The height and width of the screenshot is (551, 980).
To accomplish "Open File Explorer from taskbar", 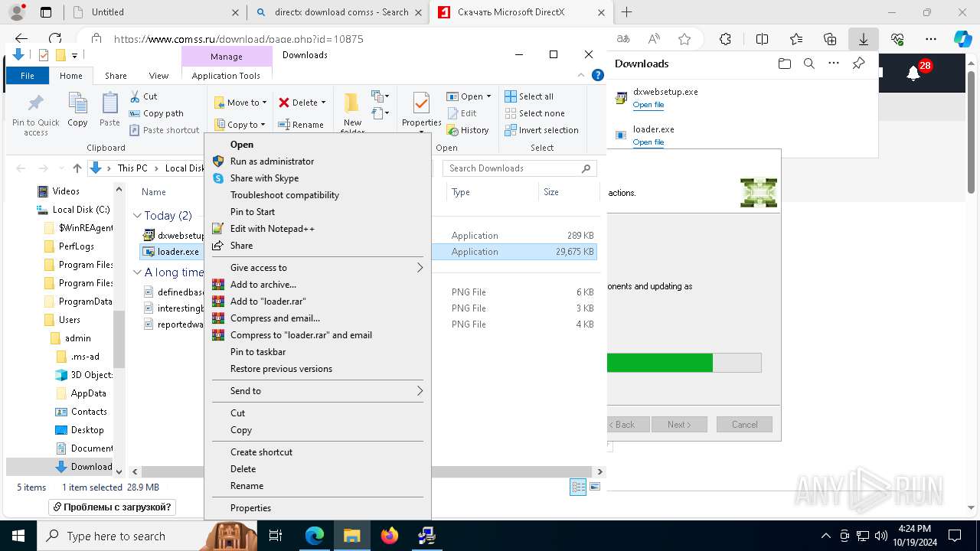I will [x=351, y=536].
